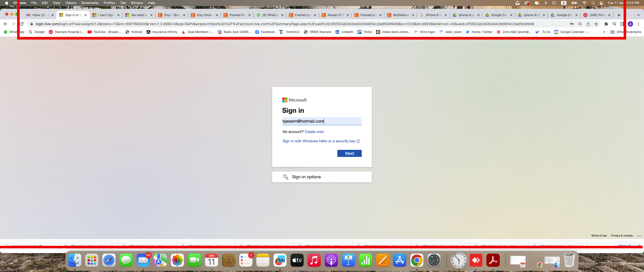Screen dimensions: 644x272
Task: Open System Settings from the Dock
Action: [434, 260]
